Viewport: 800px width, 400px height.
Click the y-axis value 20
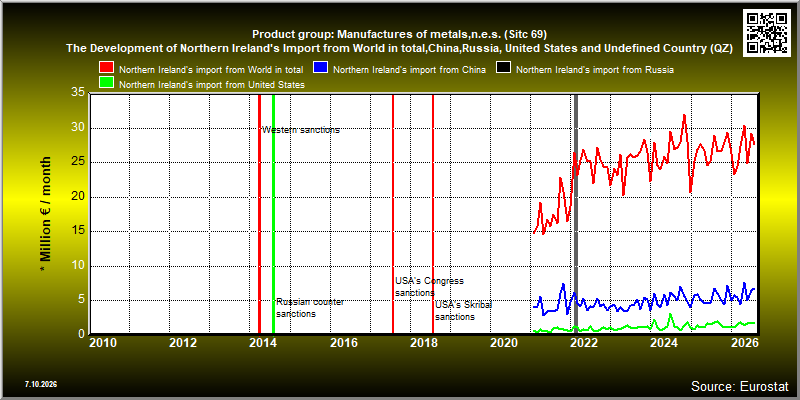tap(78, 197)
